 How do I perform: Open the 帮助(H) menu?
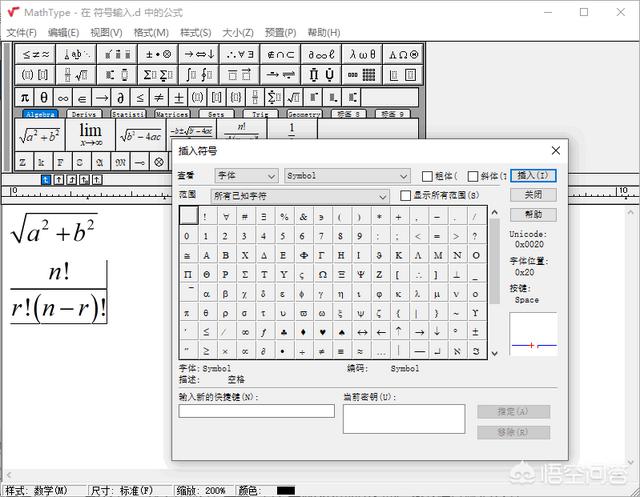[324, 33]
